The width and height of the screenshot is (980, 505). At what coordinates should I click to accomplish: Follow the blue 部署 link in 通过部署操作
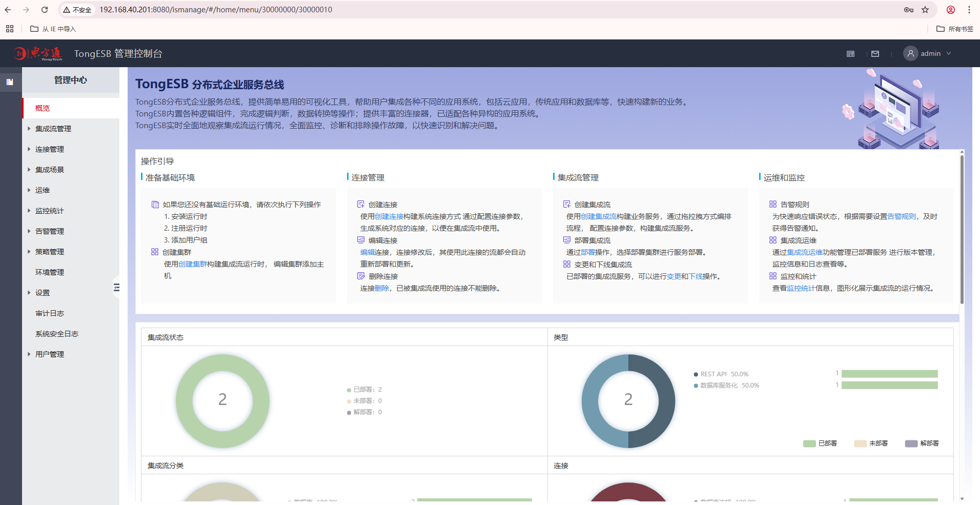point(588,252)
